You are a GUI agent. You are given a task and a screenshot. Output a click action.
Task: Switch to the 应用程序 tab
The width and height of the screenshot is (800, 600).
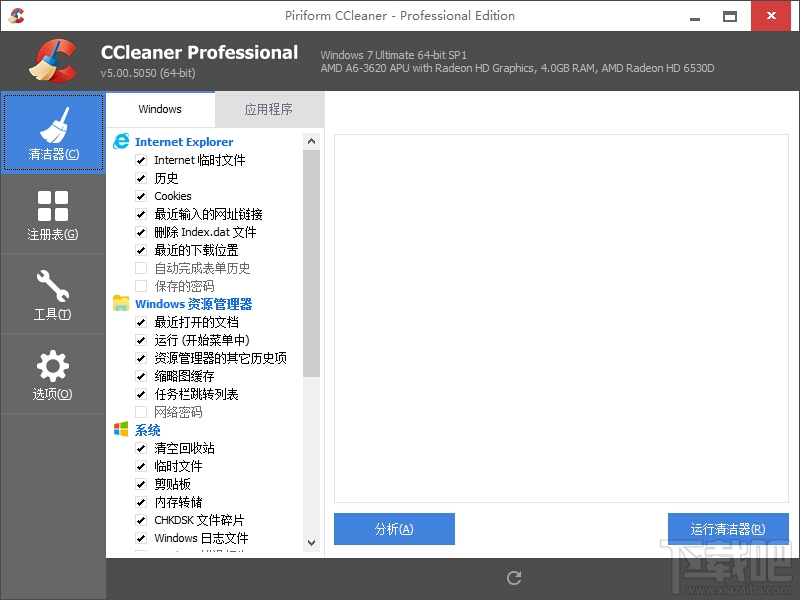(x=269, y=111)
